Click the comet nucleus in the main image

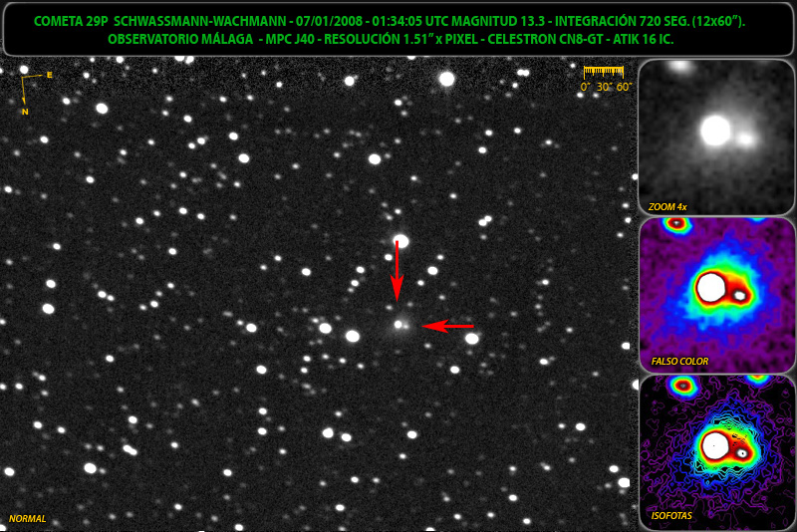[398, 324]
